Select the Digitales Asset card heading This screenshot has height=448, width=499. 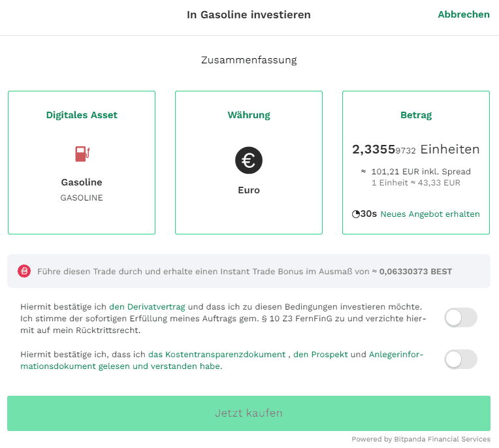(82, 115)
